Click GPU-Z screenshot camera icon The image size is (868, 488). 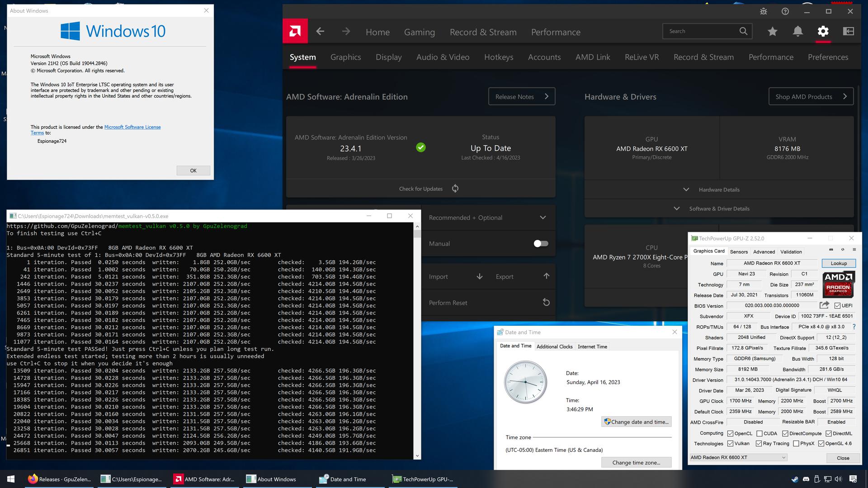(x=831, y=250)
